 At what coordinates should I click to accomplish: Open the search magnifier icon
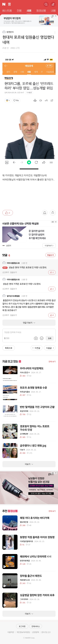pos(46,4)
